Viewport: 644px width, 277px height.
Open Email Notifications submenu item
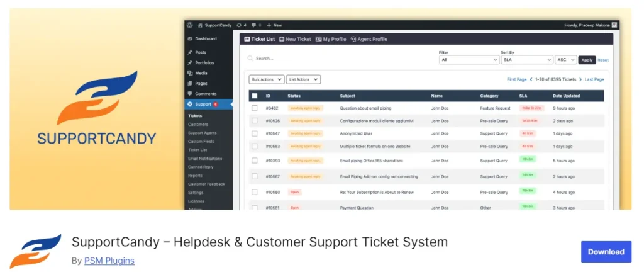click(205, 158)
